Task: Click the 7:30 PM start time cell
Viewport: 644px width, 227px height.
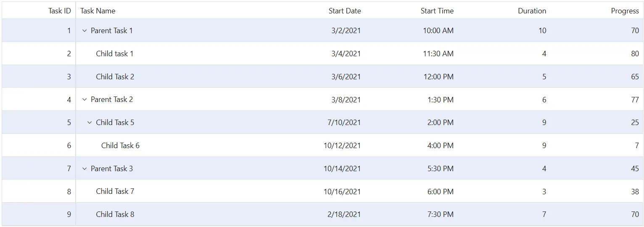Action: 412,214
